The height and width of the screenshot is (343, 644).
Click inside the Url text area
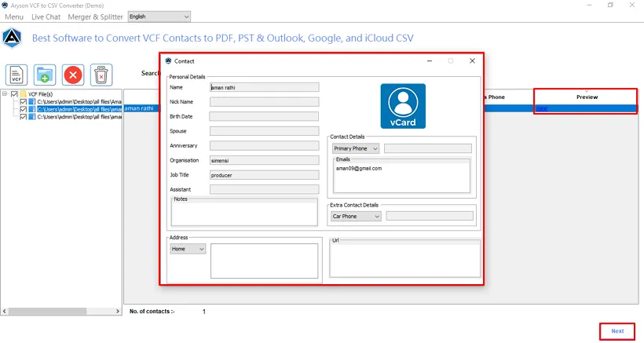(404, 260)
